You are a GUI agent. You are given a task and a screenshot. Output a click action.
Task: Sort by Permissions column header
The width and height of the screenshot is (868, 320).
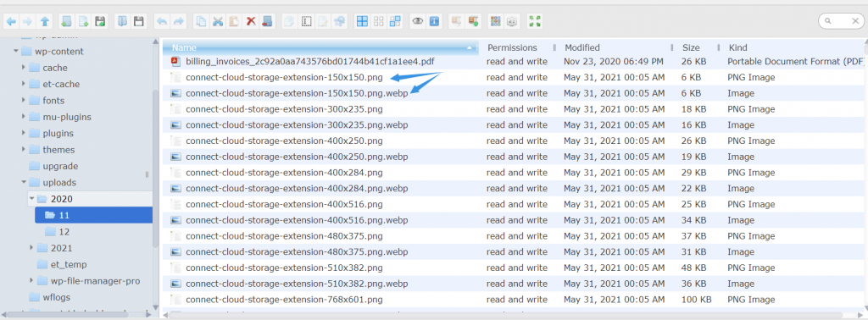519,47
